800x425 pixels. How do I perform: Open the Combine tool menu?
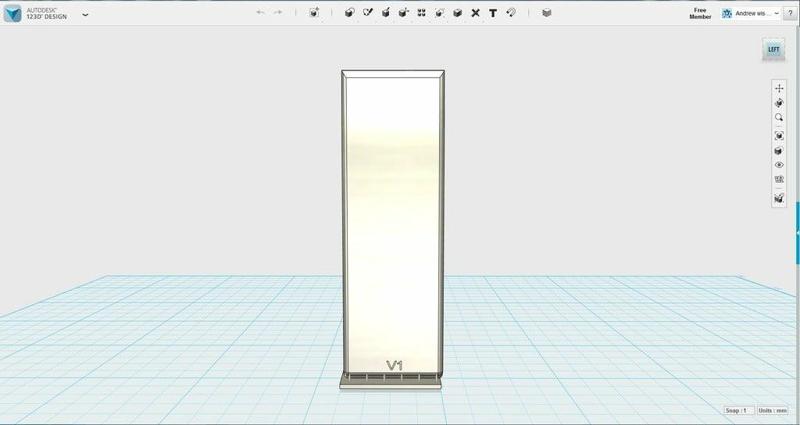(x=458, y=13)
